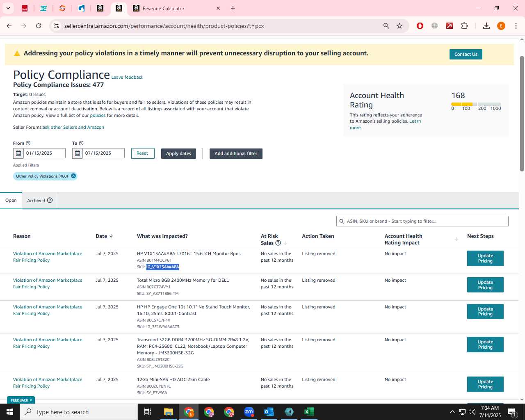Click the ASIN, SKU or brand filter box
Viewport: 525px width, 420px height.
tap(422, 221)
